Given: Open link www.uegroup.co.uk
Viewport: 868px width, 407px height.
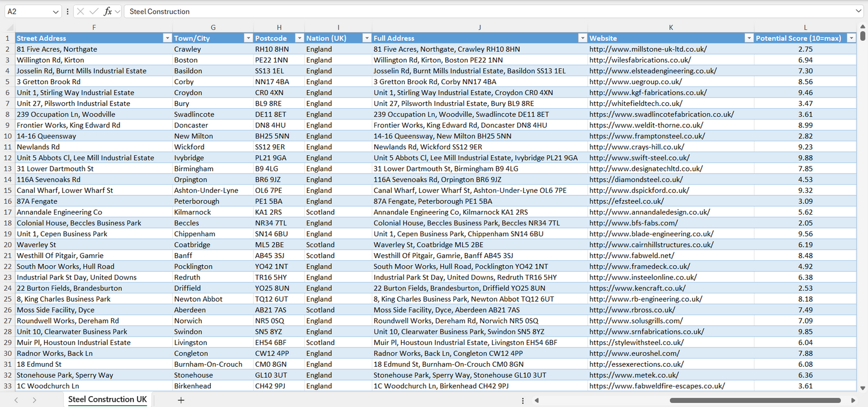Looking at the screenshot, I should (636, 82).
